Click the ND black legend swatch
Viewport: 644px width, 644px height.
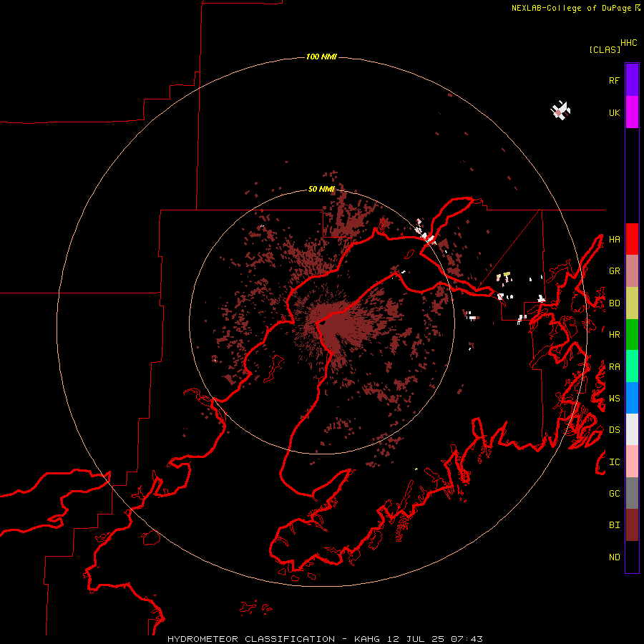[x=632, y=557]
